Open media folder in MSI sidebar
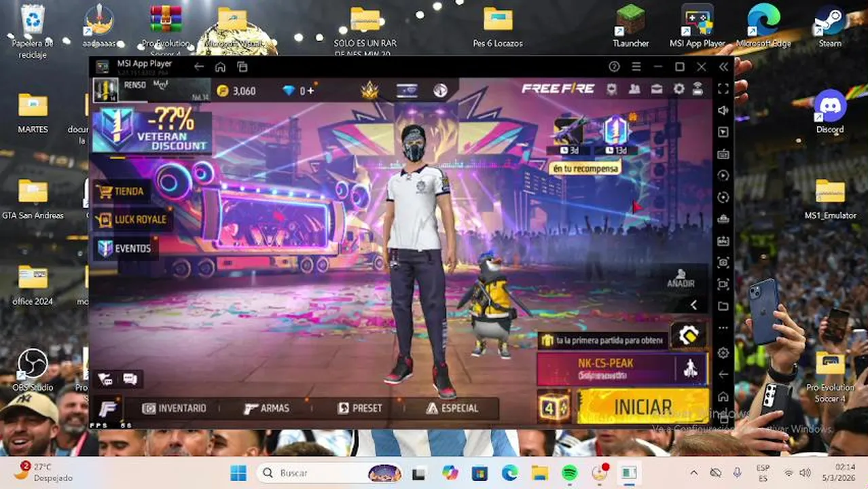Screen dimensions: 868x489 tap(723, 306)
